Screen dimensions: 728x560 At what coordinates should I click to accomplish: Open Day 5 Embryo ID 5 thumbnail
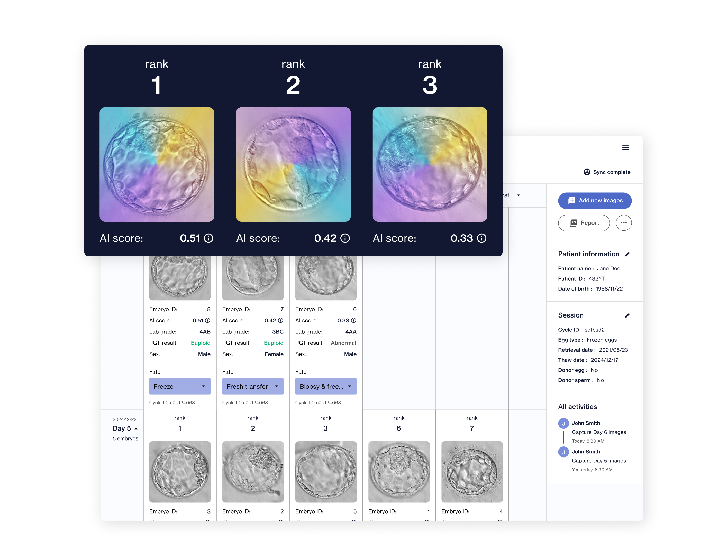tap(326, 472)
